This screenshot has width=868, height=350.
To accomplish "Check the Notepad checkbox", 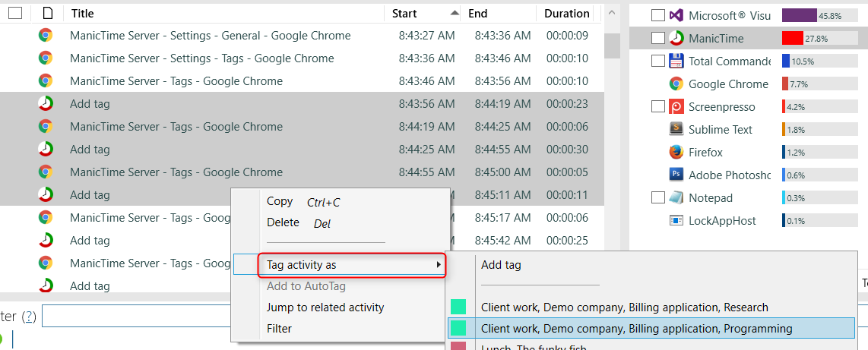I will (657, 198).
